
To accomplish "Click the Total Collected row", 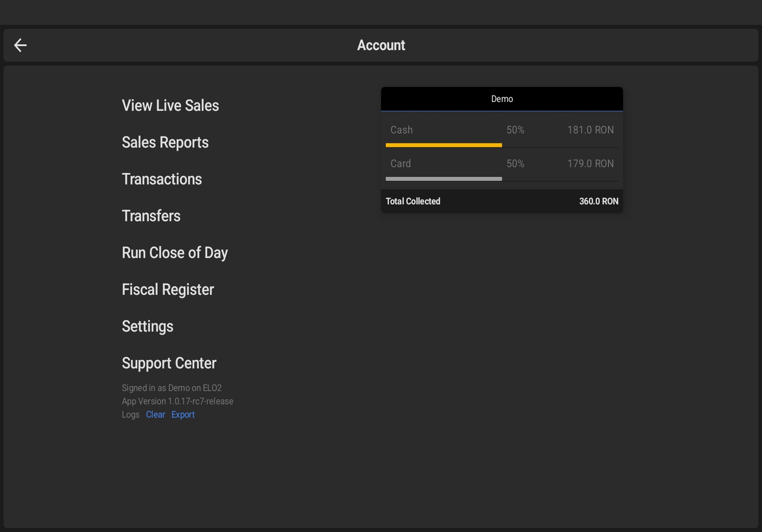I will click(502, 201).
